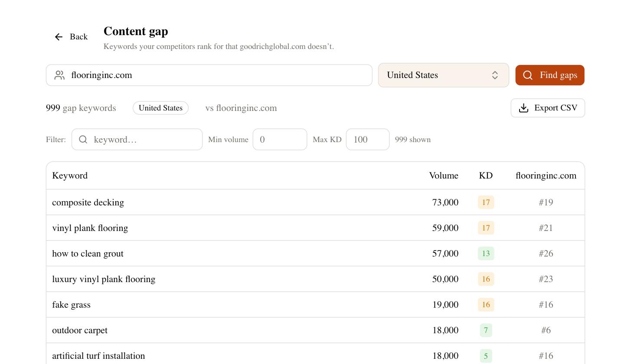631x364 pixels.
Task: Click the #21 rank value
Action: (x=546, y=228)
